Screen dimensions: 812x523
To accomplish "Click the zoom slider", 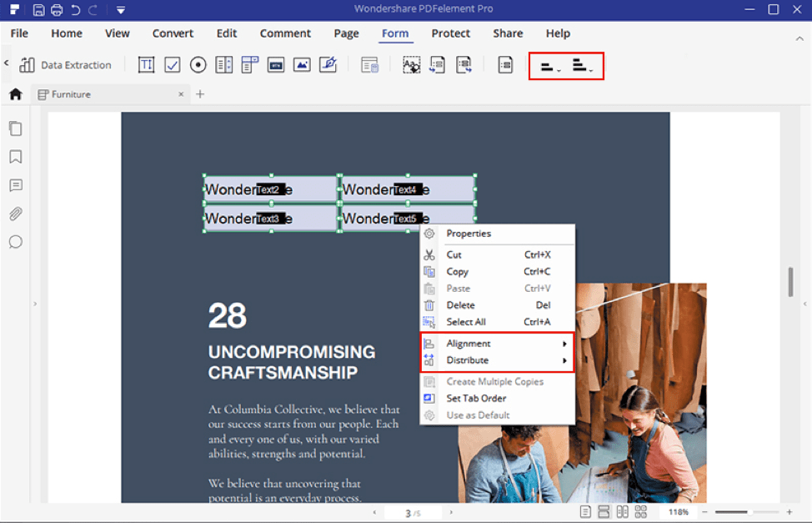I will coord(747,513).
